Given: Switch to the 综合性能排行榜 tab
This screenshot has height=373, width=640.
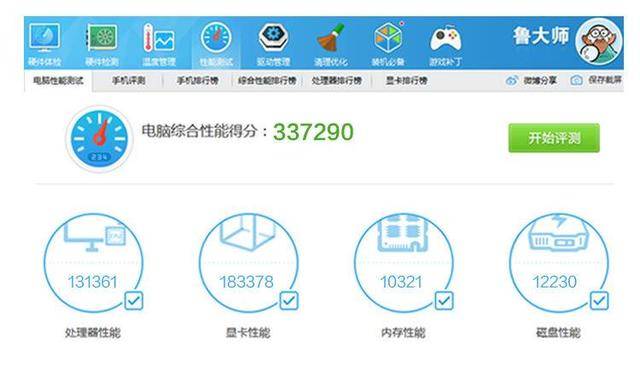Looking at the screenshot, I should coord(267,81).
